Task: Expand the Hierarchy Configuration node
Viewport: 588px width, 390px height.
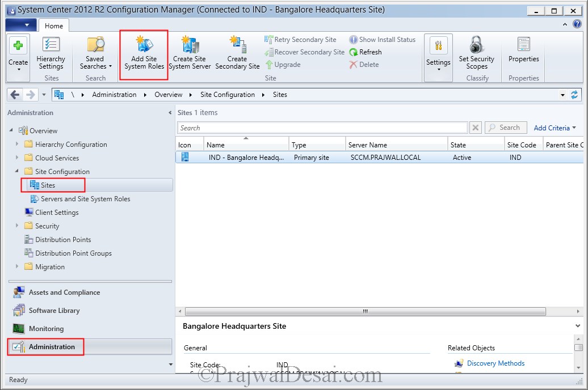Action: point(17,144)
